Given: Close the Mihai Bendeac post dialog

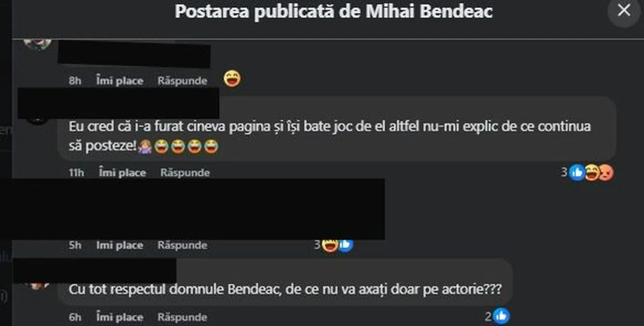Looking at the screenshot, I should point(624,11).
